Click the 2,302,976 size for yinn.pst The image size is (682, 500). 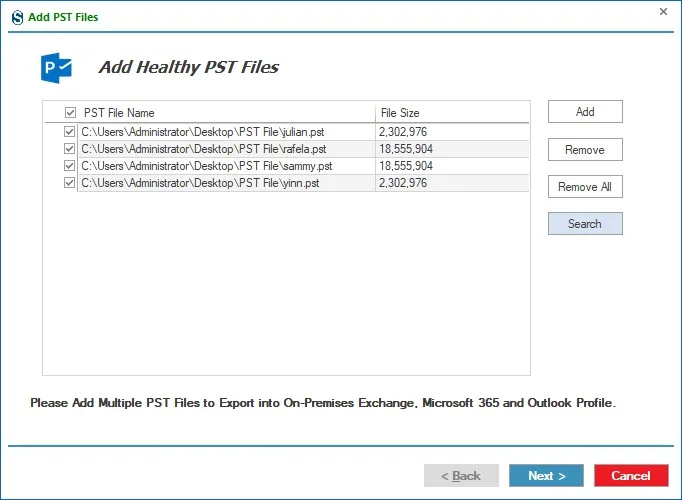click(x=403, y=183)
